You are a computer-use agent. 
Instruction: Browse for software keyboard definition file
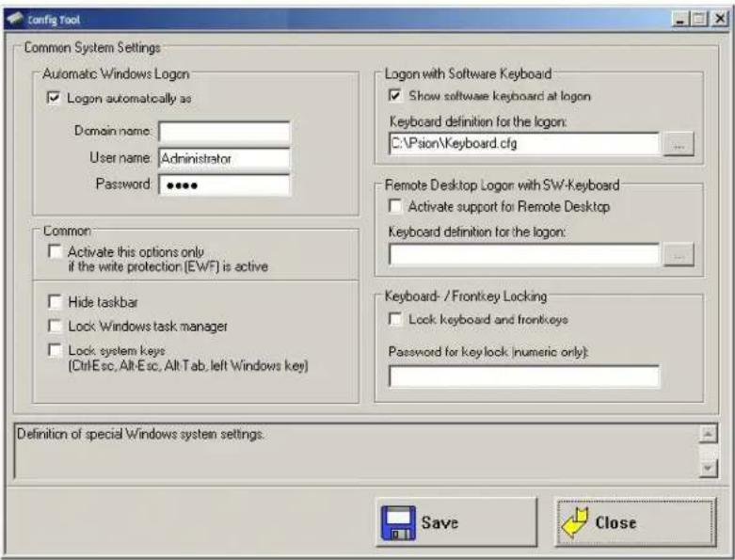(679, 144)
